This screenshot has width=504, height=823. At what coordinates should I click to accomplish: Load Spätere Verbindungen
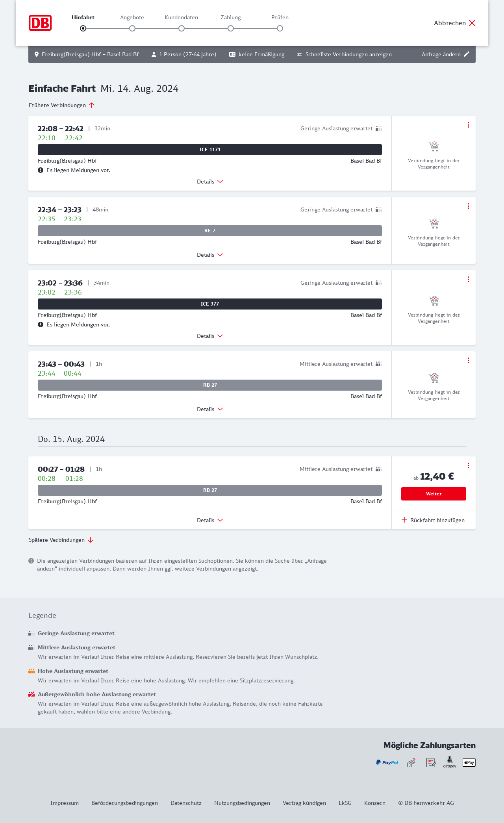pos(61,540)
